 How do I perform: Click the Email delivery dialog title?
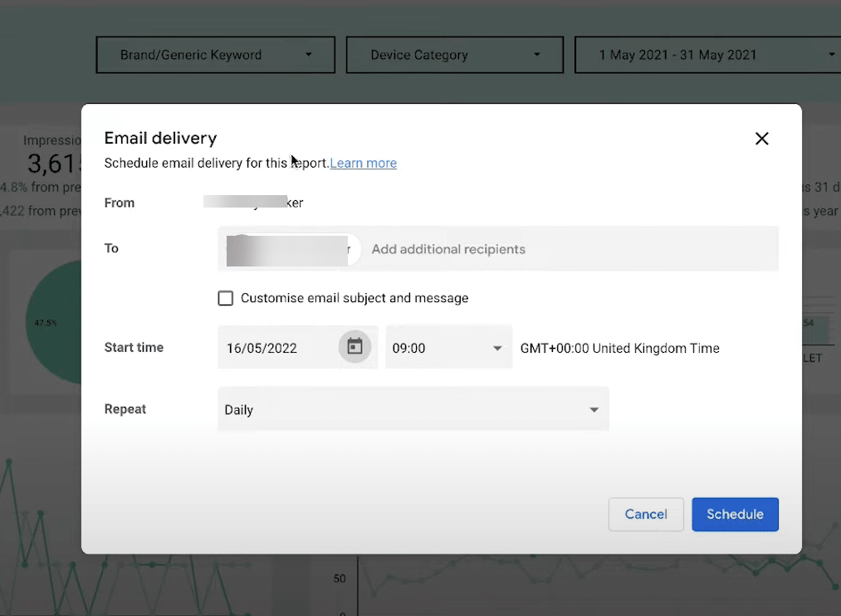tap(160, 139)
